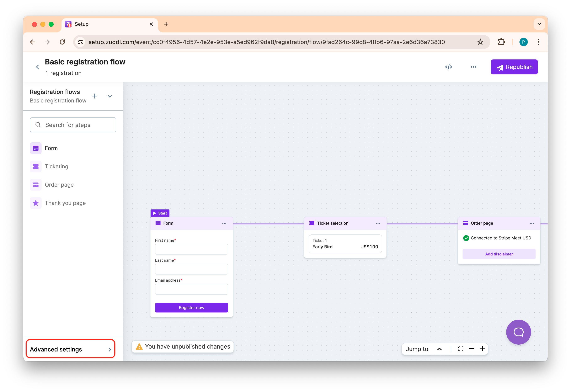Open Ticket selection card options menu

pyautogui.click(x=378, y=223)
